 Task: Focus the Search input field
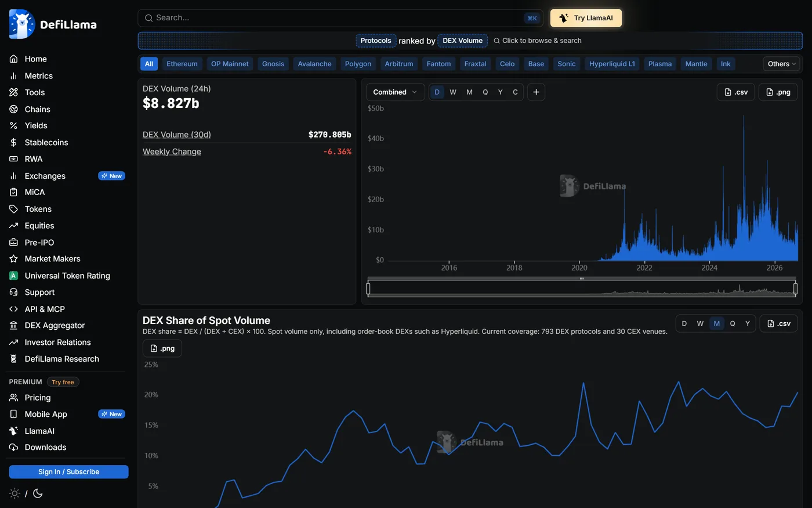click(340, 18)
